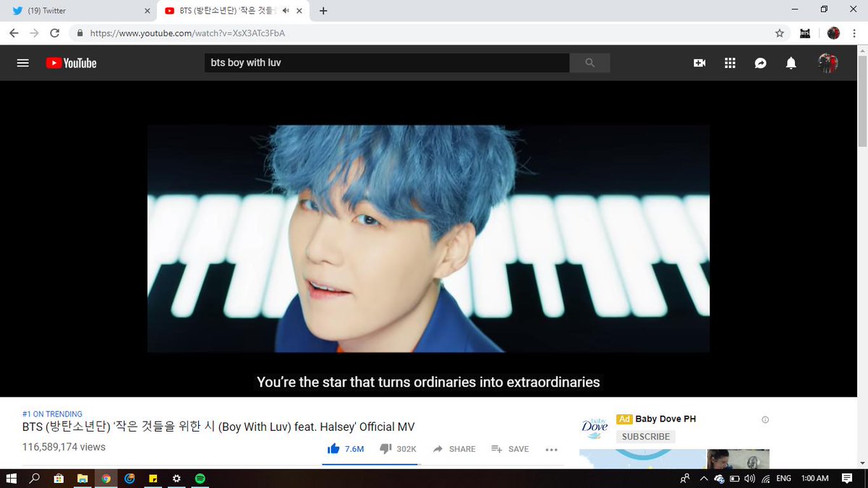The image size is (868, 488).
Task: Open Chrome profile avatar in toolbar
Action: click(833, 33)
